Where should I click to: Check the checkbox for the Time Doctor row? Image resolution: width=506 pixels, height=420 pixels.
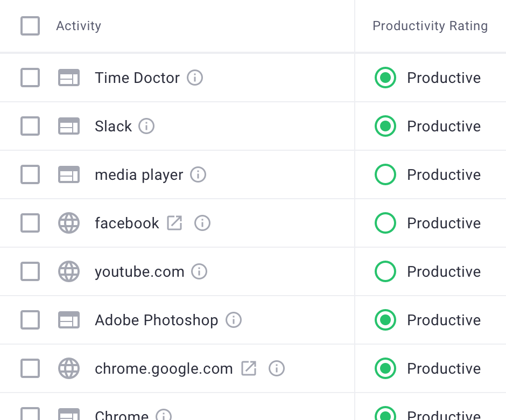coord(30,78)
